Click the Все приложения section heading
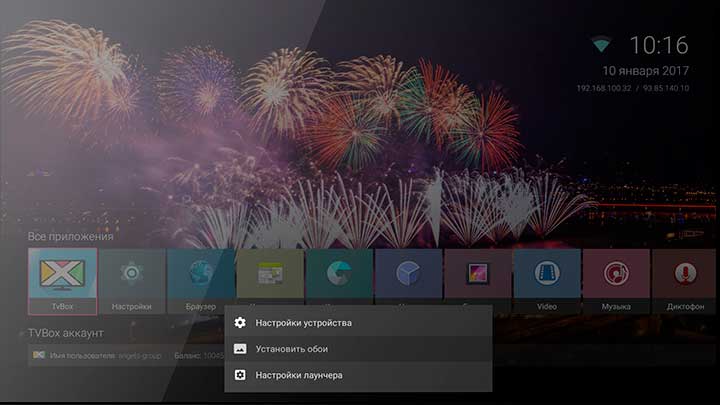The image size is (720, 405). [70, 237]
